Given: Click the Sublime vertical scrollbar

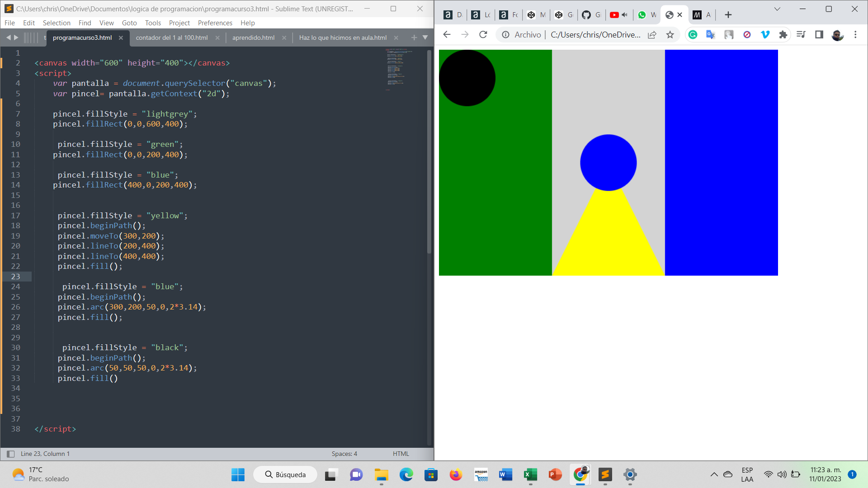Looking at the screenshot, I should 429,151.
